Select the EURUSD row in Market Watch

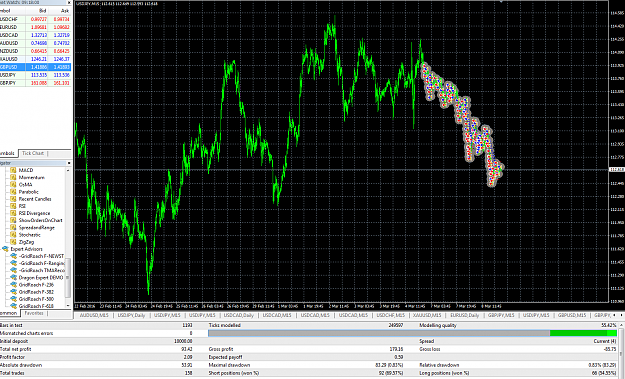click(x=35, y=27)
